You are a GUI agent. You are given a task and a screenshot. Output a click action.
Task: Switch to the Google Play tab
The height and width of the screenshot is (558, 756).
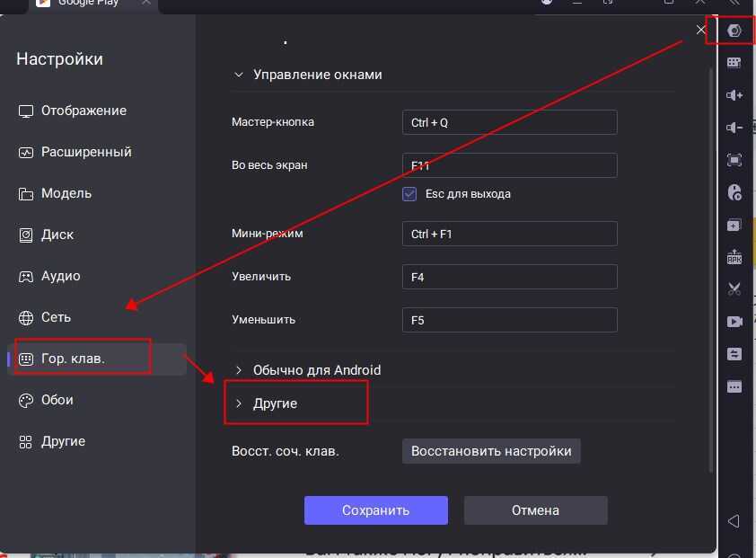coord(90,4)
